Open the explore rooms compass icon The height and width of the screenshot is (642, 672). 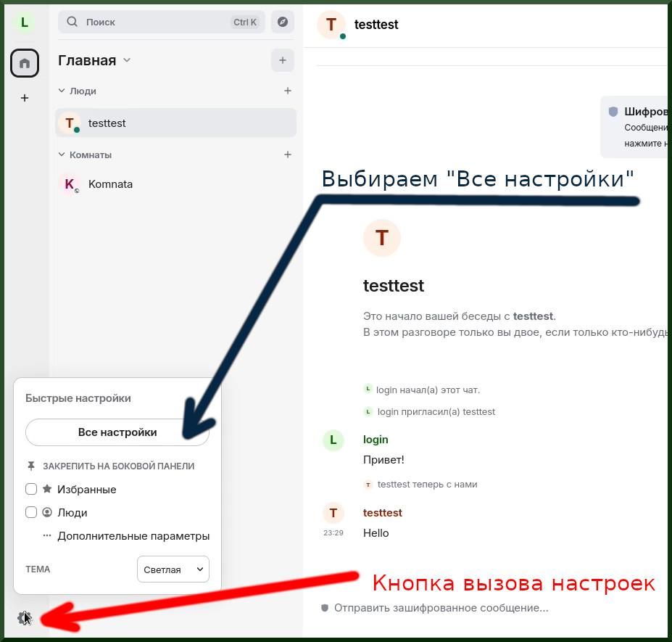pyautogui.click(x=283, y=22)
